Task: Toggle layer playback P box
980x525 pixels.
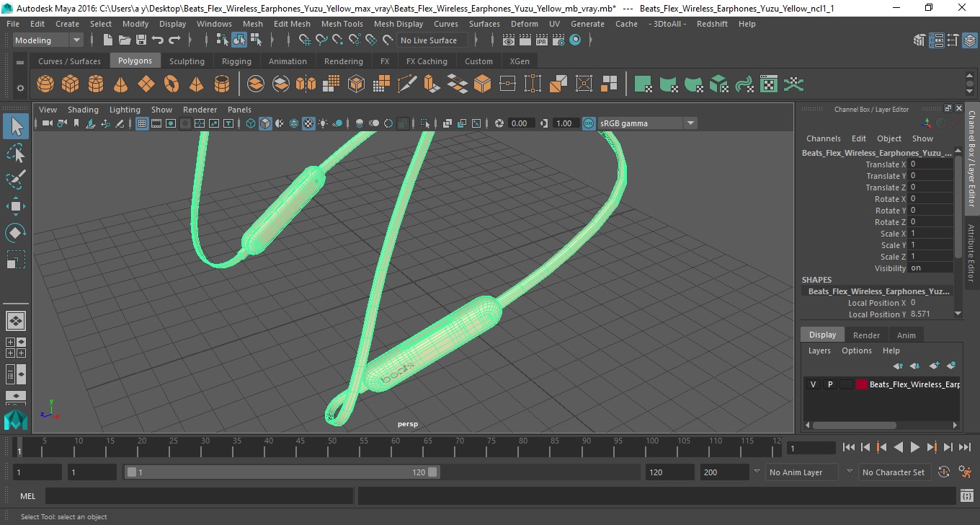Action: 829,384
